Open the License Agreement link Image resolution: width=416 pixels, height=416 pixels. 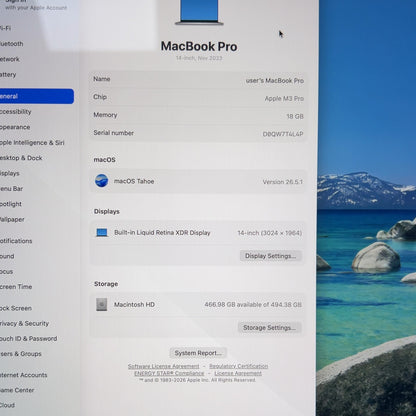(x=238, y=373)
